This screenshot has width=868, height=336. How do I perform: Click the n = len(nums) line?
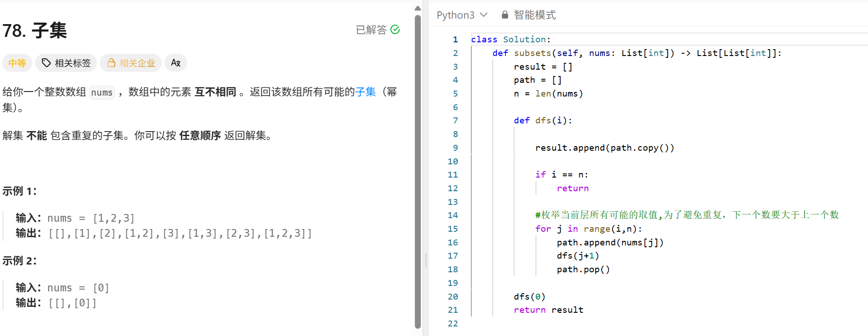(548, 94)
